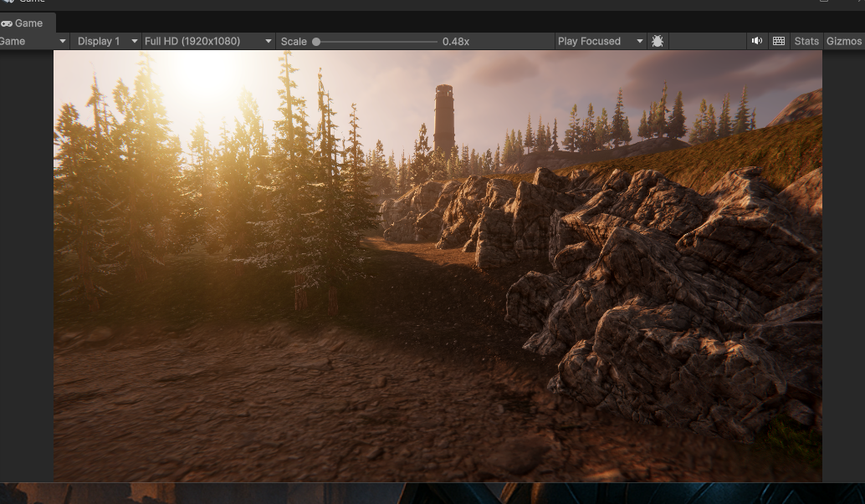The height and width of the screenshot is (504, 865).
Task: Toggle the keyboard shortcuts icon
Action: [x=779, y=41]
